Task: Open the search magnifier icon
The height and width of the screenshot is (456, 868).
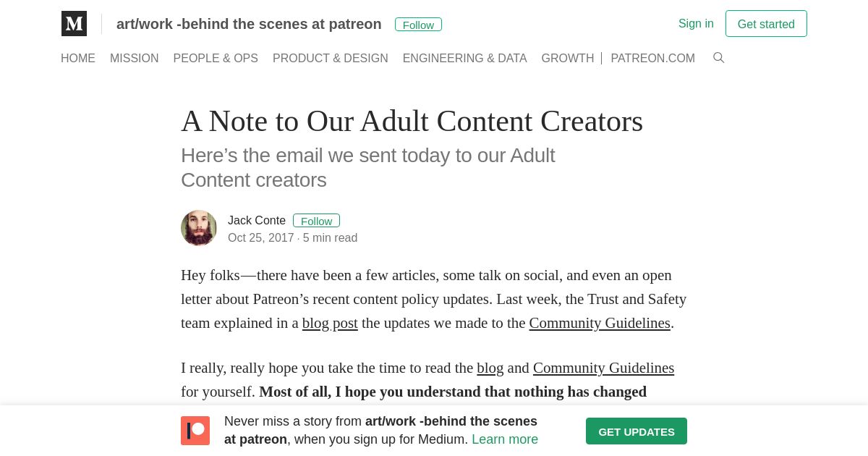Action: tap(718, 58)
